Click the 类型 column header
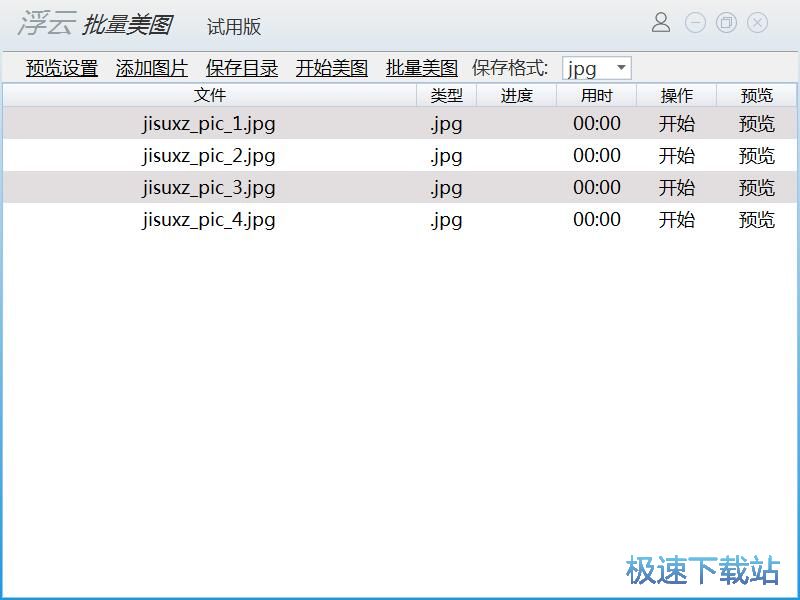 coord(446,95)
